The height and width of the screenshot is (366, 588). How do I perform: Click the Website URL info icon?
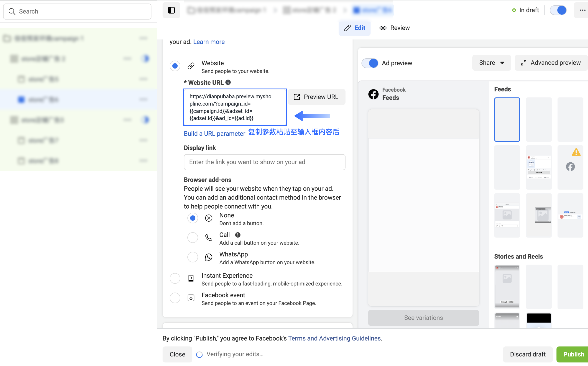pyautogui.click(x=228, y=82)
